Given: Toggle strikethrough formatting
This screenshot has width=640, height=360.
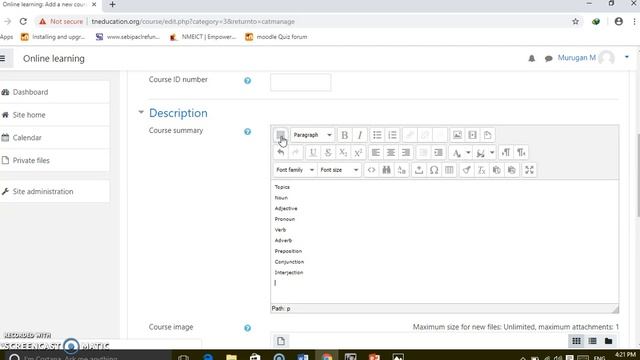Looking at the screenshot, I should [328, 153].
